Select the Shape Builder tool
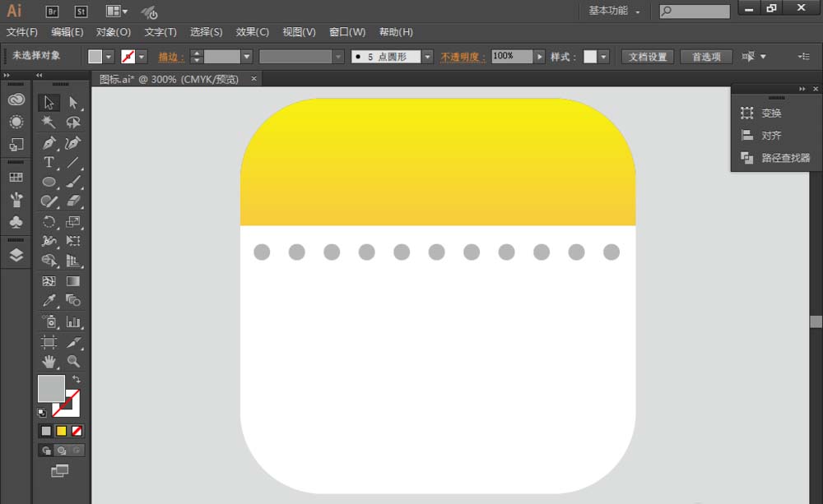The width and height of the screenshot is (823, 504). 49,261
